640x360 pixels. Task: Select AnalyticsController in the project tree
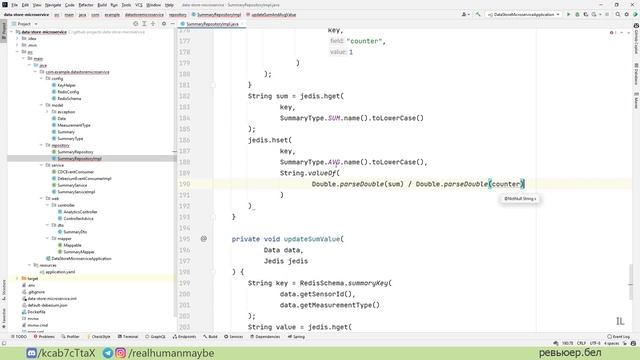tap(80, 212)
